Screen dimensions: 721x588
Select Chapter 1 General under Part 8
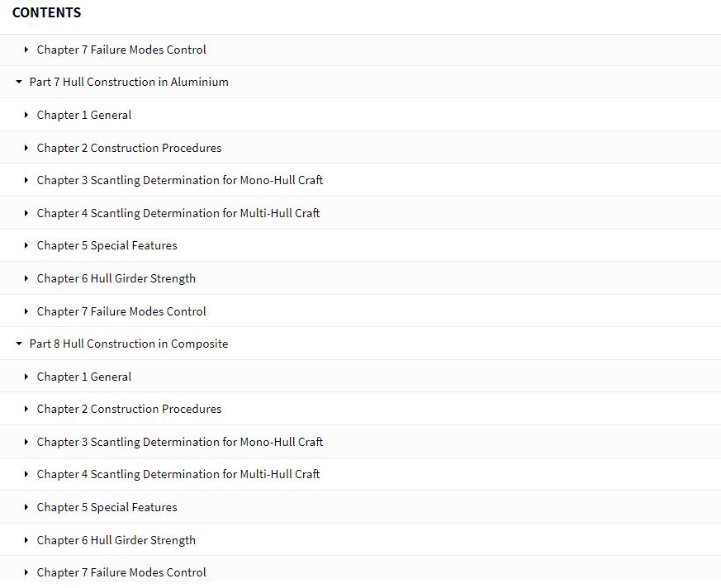coord(84,377)
